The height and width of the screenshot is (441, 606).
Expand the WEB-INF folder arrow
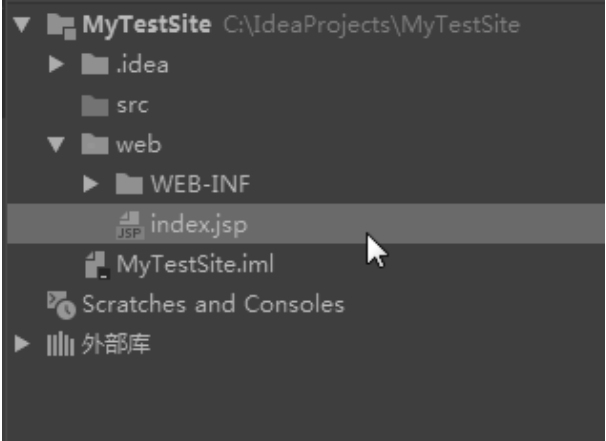coord(91,184)
